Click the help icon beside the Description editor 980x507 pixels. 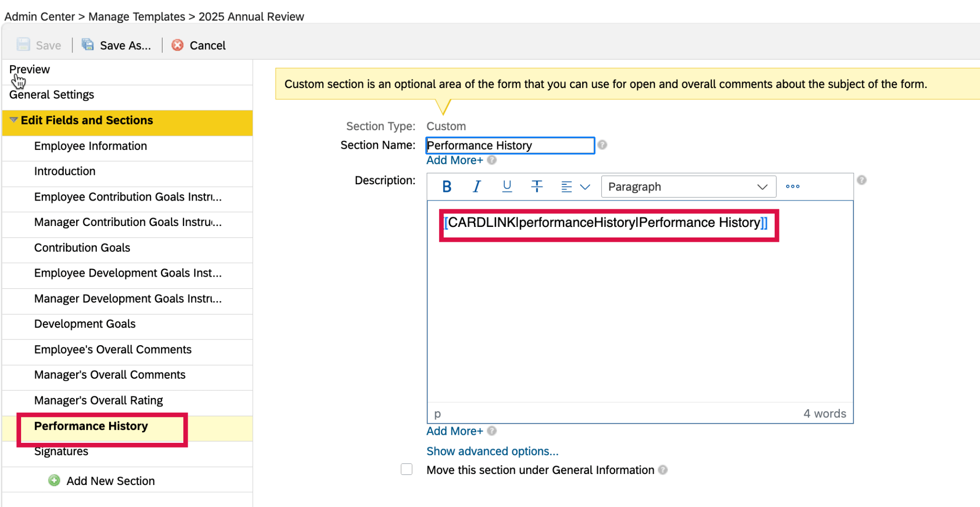[x=861, y=180]
